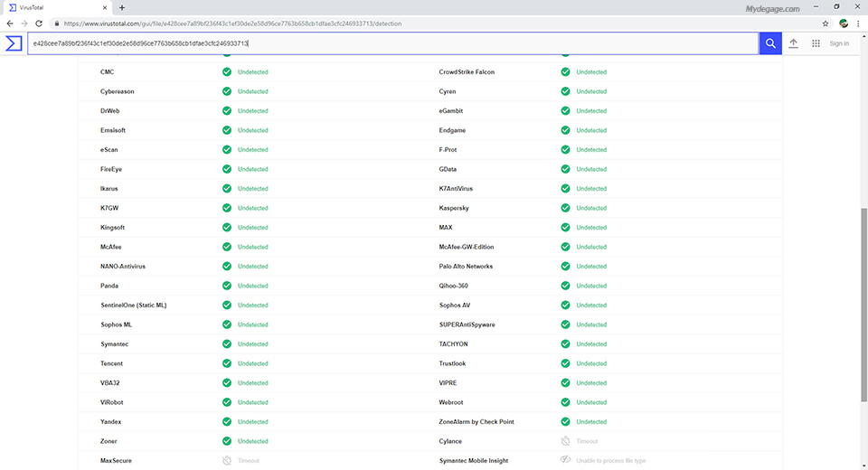This screenshot has height=470, width=868.
Task: Click the ViRobot engine name
Action: point(112,402)
